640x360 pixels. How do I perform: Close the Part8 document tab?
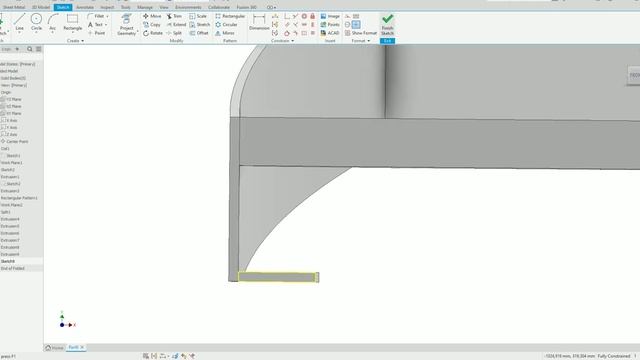[x=82, y=347]
